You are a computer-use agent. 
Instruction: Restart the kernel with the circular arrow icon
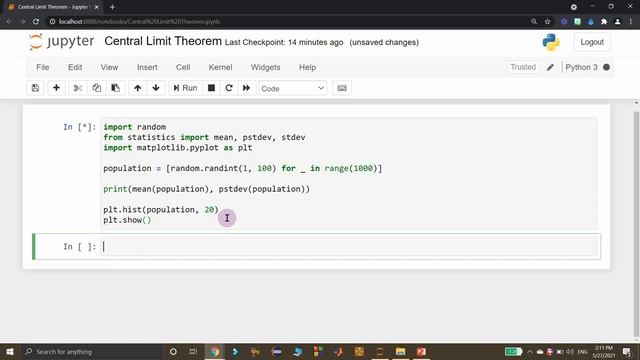tap(229, 88)
